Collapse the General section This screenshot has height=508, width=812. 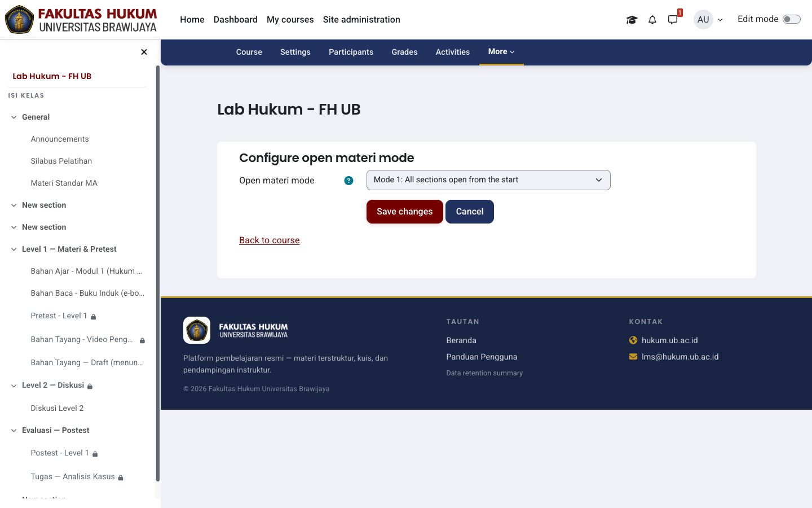(x=14, y=117)
